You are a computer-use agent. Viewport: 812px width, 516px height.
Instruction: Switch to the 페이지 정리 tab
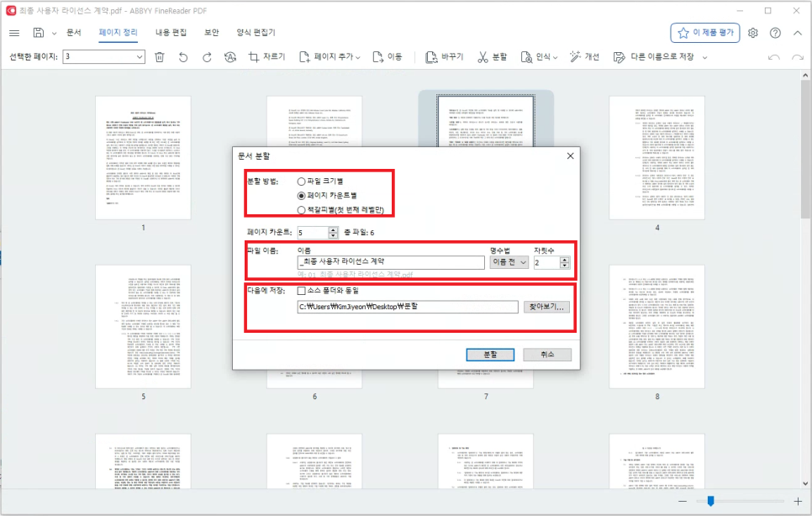(118, 33)
